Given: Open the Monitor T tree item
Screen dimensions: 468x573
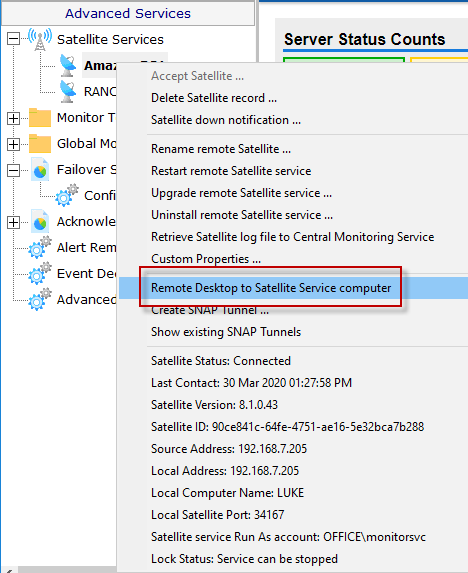Looking at the screenshot, I should coord(86,118).
